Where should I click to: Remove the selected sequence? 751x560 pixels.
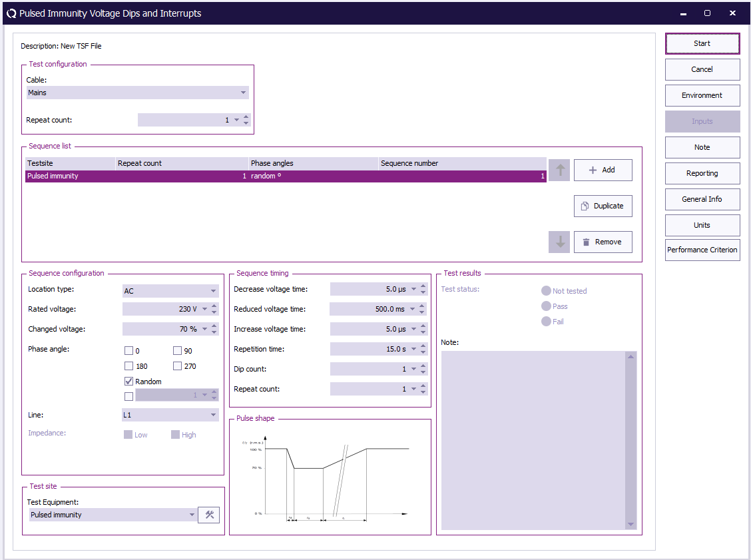603,242
